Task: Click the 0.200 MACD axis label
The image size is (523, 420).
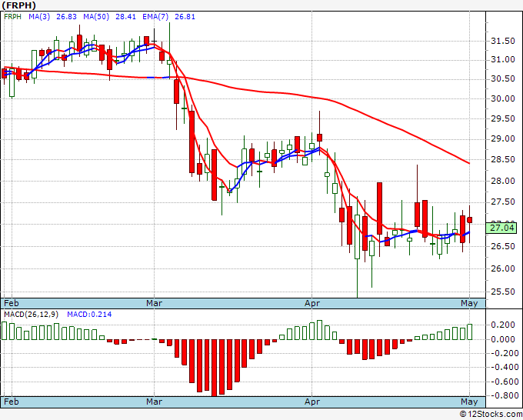Action: (503, 325)
